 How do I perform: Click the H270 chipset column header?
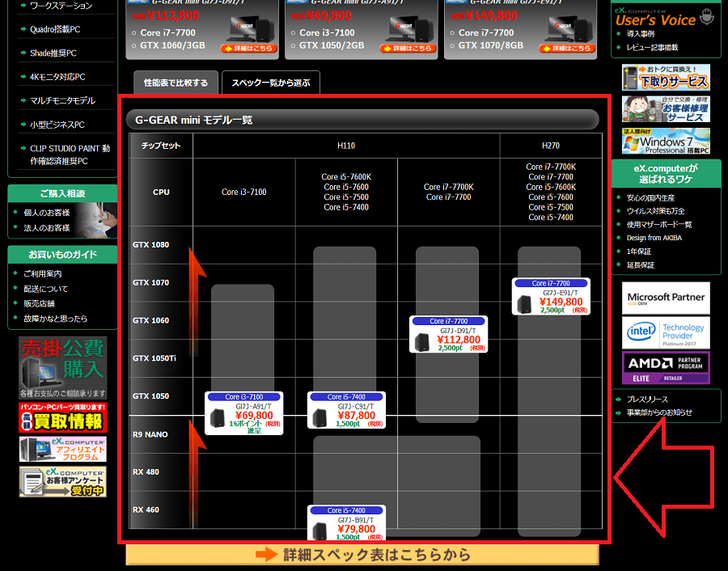(x=551, y=146)
